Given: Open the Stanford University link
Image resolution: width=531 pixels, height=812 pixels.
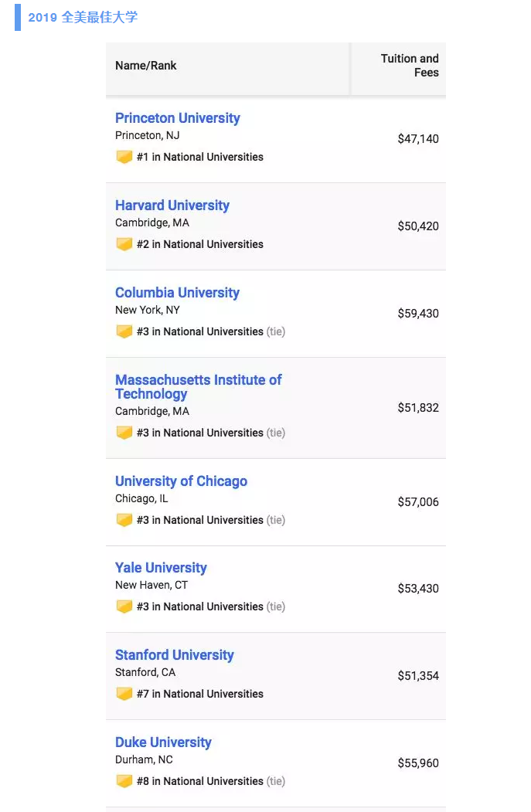Looking at the screenshot, I should coord(175,655).
